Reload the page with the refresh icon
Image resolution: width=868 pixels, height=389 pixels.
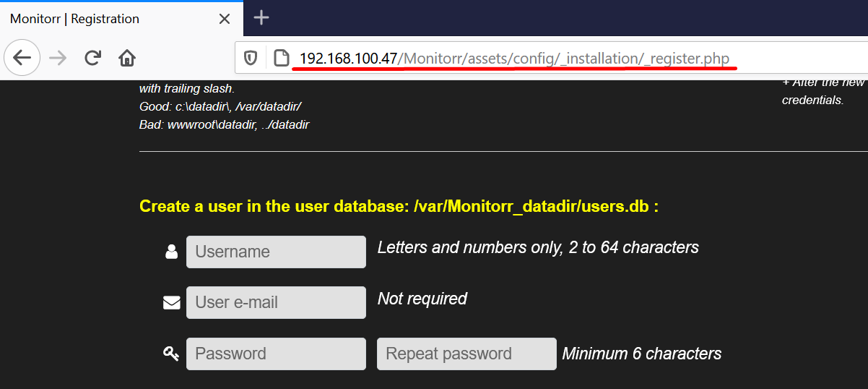(92, 58)
